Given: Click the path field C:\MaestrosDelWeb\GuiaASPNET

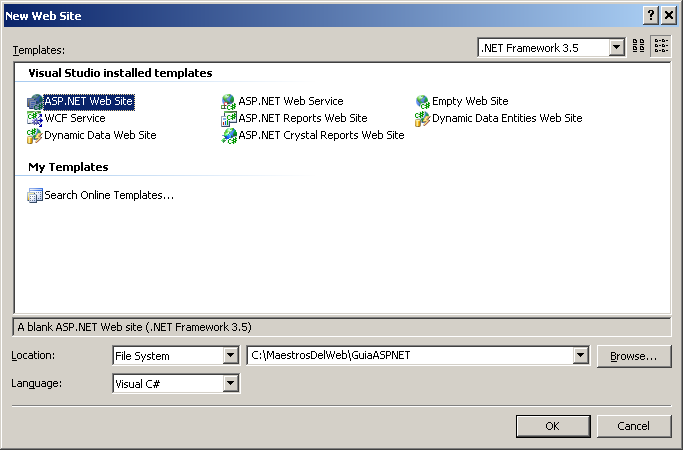Looking at the screenshot, I should tap(410, 355).
